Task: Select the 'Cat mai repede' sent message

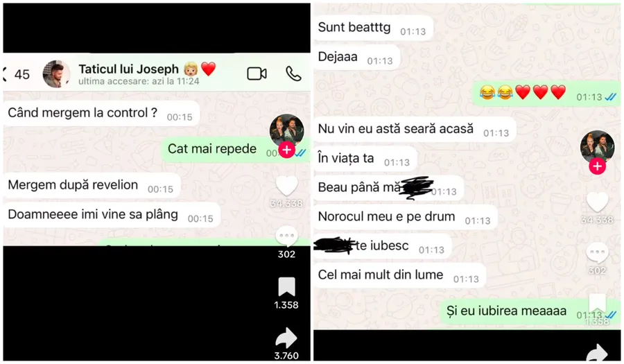Action: tap(235, 149)
